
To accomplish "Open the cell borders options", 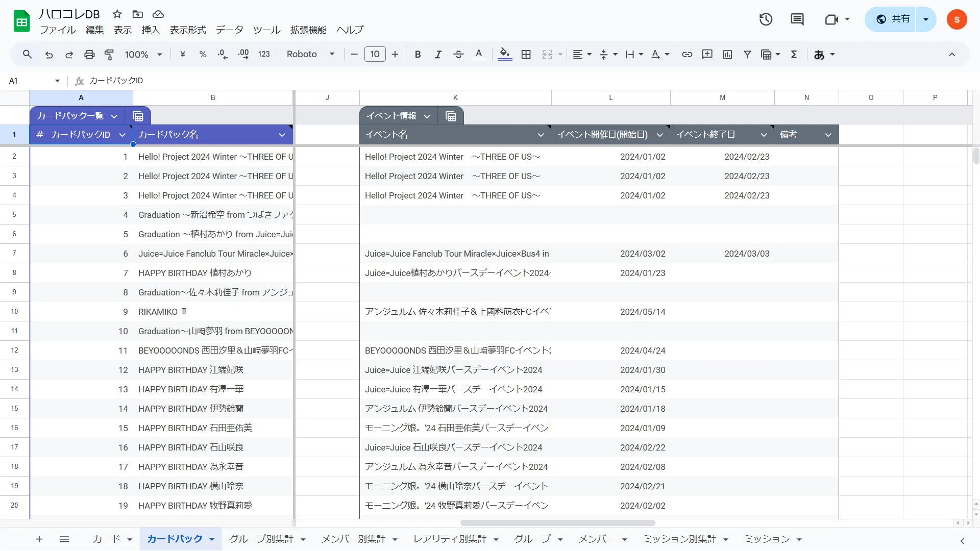I will coord(526,54).
